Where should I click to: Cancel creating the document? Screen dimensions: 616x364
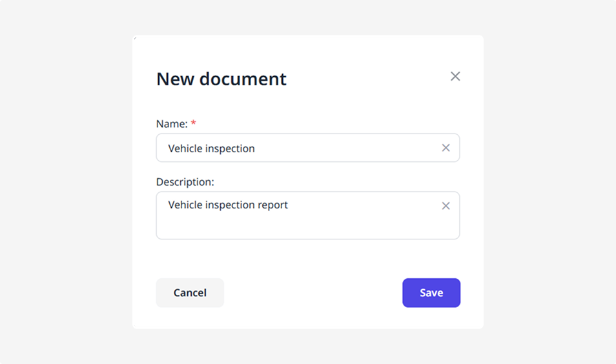pos(190,293)
